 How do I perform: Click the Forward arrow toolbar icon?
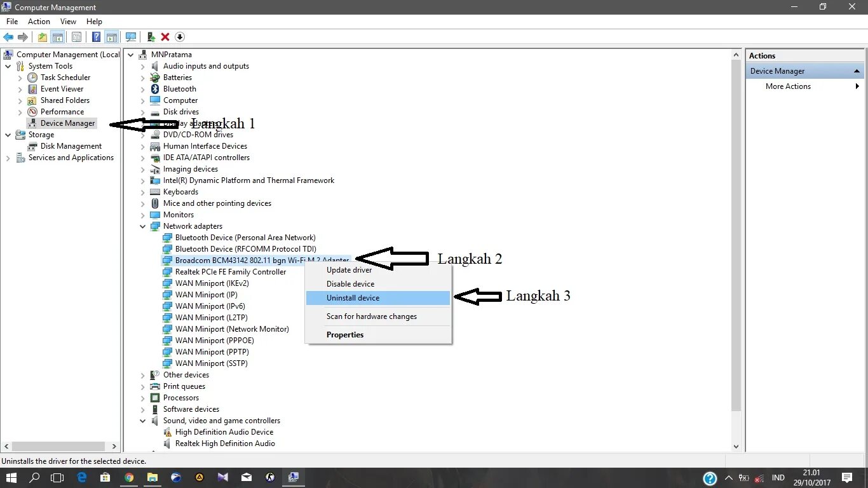pos(23,37)
